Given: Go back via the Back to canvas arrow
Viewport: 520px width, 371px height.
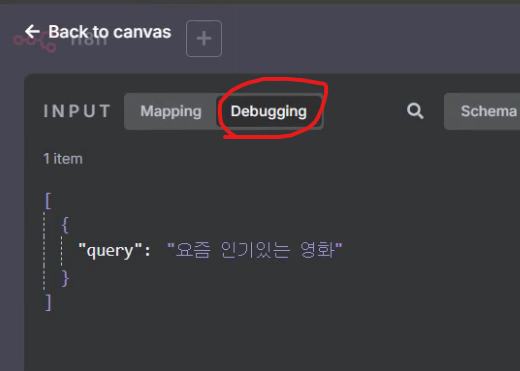Looking at the screenshot, I should pos(32,32).
